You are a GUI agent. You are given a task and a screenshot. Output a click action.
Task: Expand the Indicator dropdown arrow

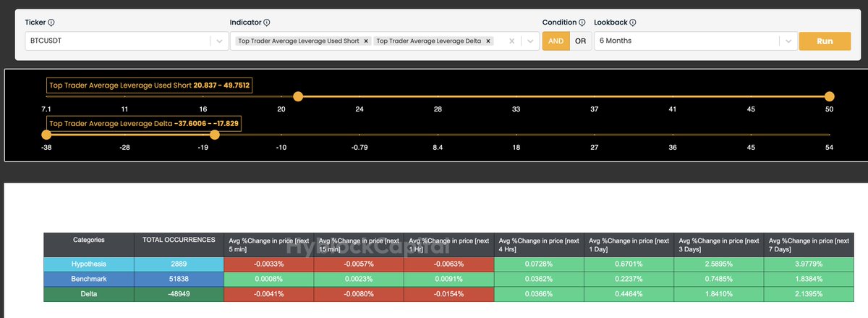529,41
